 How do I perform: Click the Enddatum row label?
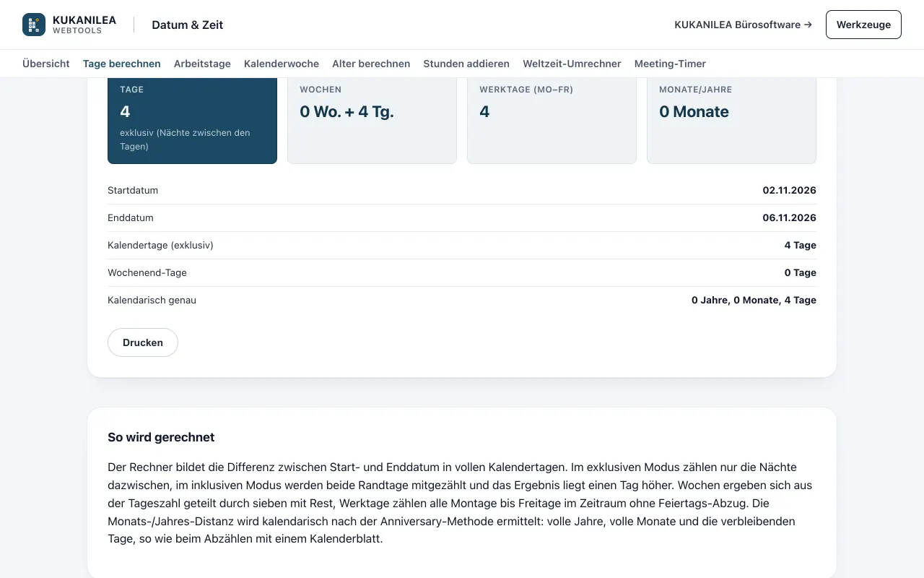131,218
